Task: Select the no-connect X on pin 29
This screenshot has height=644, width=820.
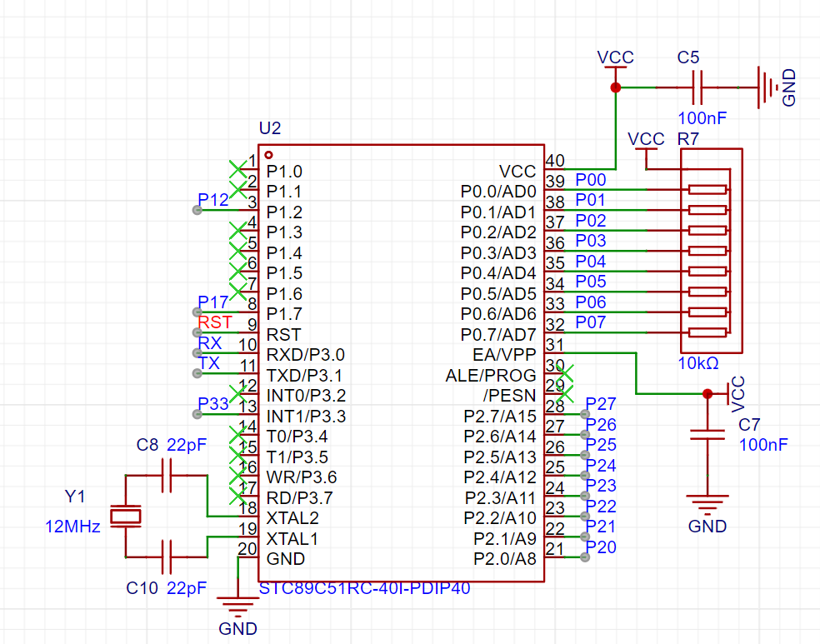Action: [565, 393]
